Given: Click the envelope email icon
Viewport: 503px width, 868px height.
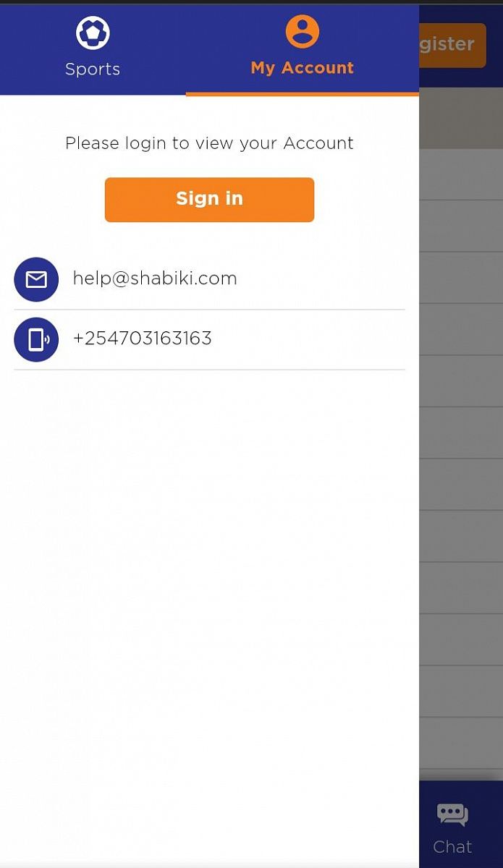Looking at the screenshot, I should click(x=36, y=279).
